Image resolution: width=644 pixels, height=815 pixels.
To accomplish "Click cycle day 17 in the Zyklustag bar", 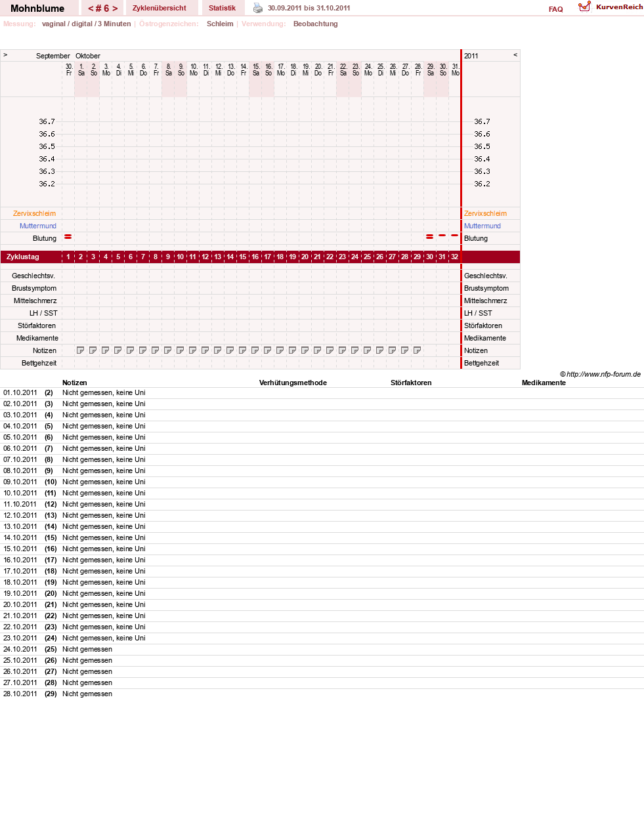I will pos(268,257).
